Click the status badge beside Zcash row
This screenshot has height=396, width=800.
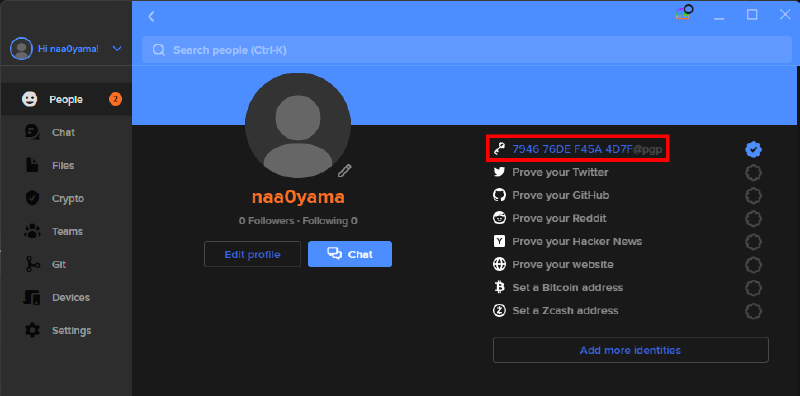pos(754,310)
